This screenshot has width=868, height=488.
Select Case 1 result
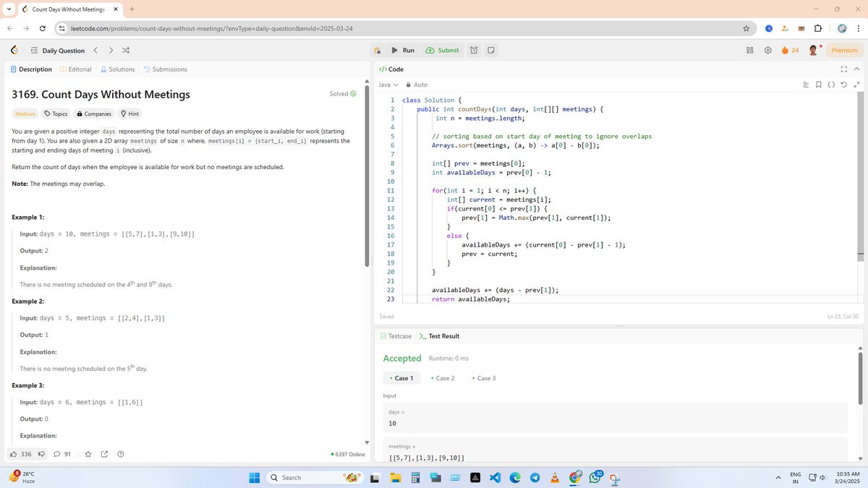(401, 378)
